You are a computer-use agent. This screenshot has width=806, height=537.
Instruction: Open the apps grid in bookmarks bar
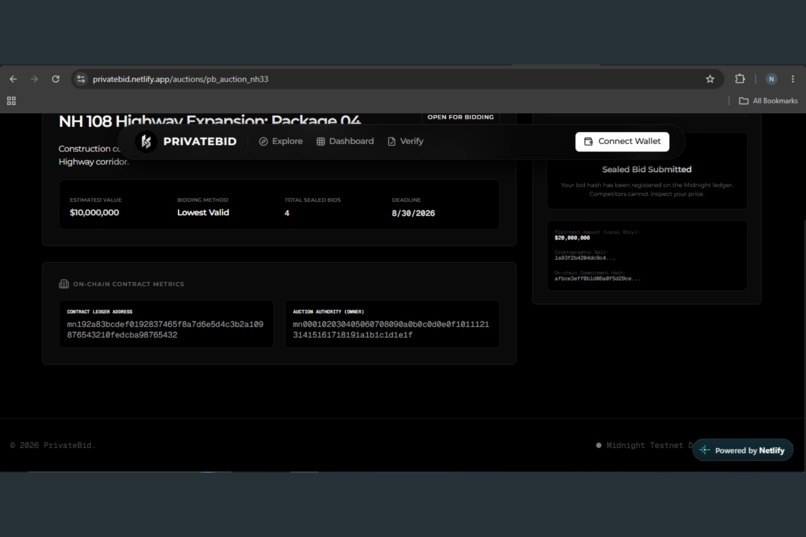[x=11, y=101]
